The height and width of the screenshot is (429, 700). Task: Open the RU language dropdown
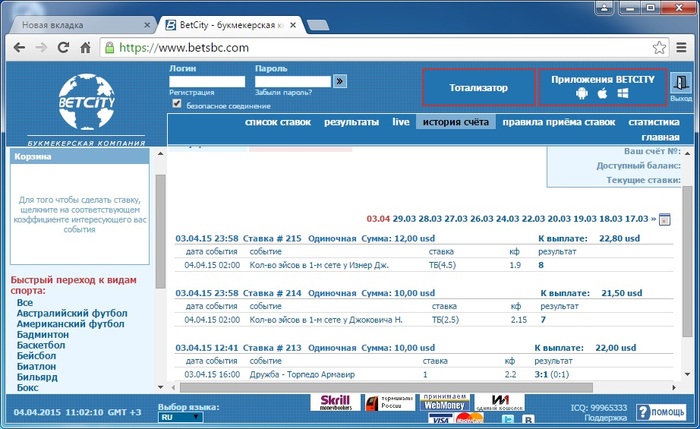coord(180,417)
